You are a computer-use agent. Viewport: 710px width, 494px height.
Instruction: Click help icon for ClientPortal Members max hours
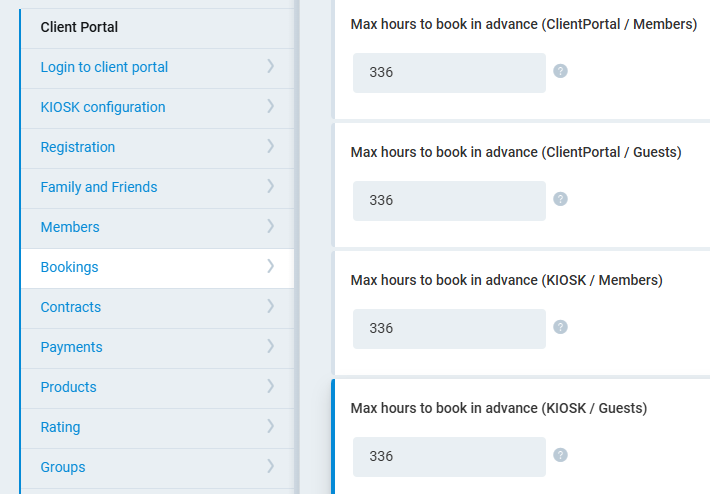click(561, 71)
